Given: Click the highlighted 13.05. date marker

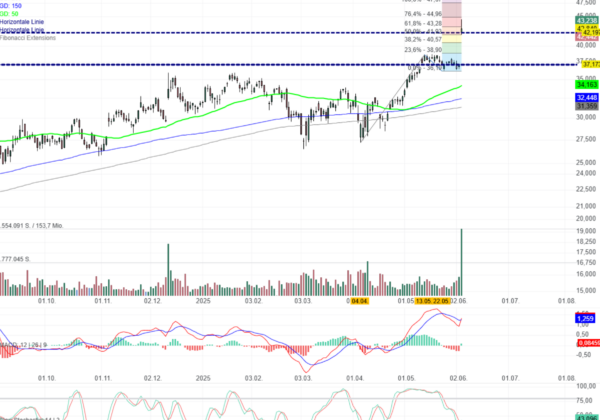Looking at the screenshot, I should pos(424,301).
